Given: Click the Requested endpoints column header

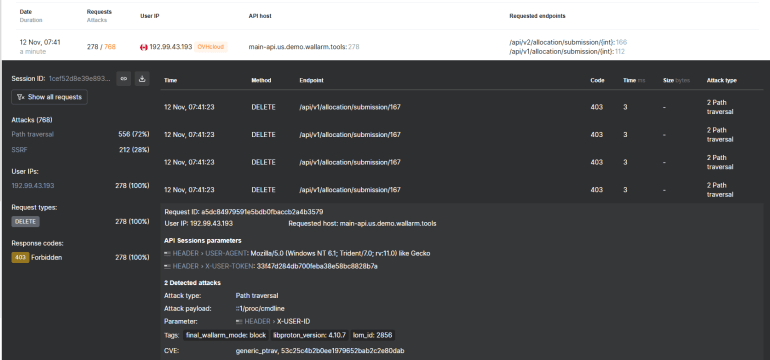Looking at the screenshot, I should (x=537, y=16).
